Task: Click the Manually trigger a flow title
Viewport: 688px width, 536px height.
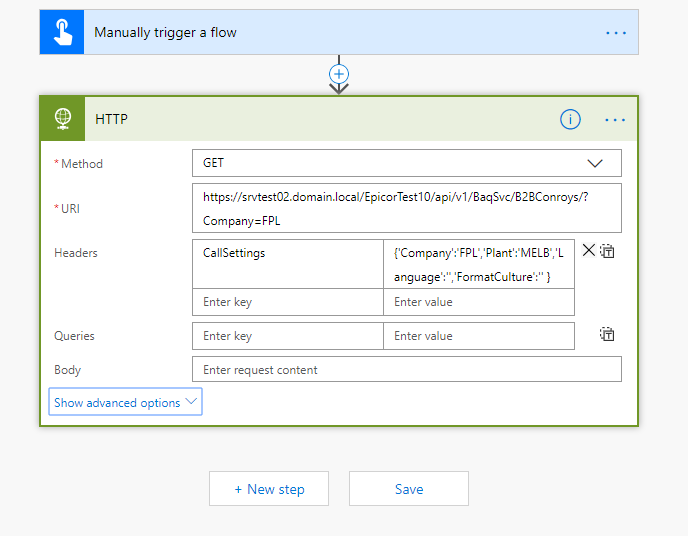Action: click(x=165, y=32)
